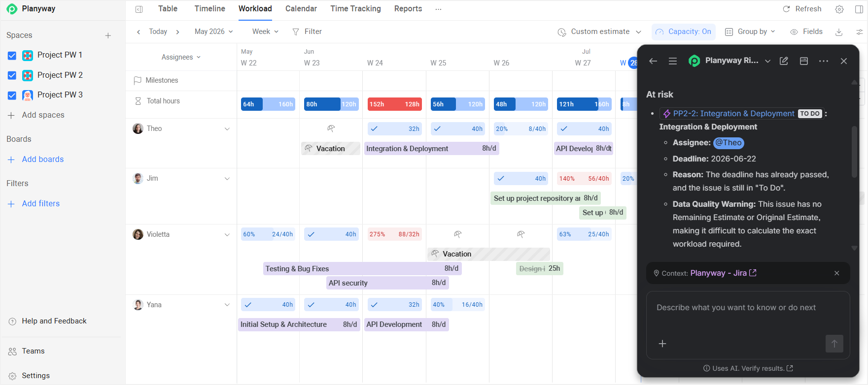Add a new space with plus icon

point(108,35)
